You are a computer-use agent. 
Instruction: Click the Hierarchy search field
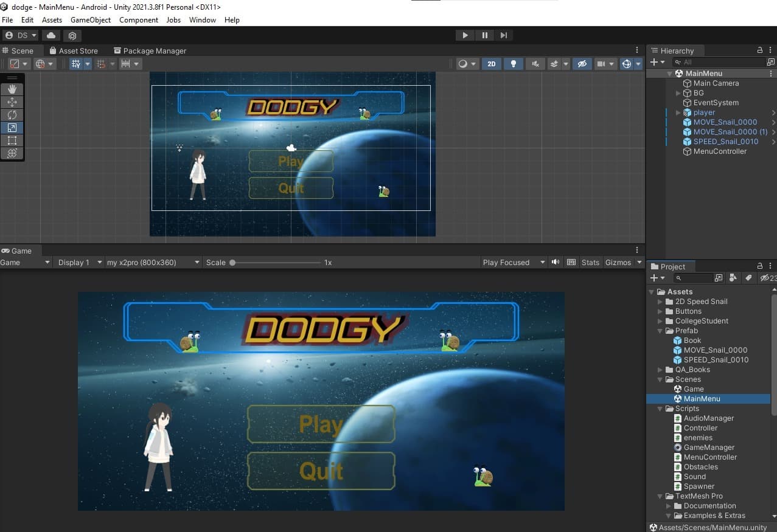[x=719, y=62]
